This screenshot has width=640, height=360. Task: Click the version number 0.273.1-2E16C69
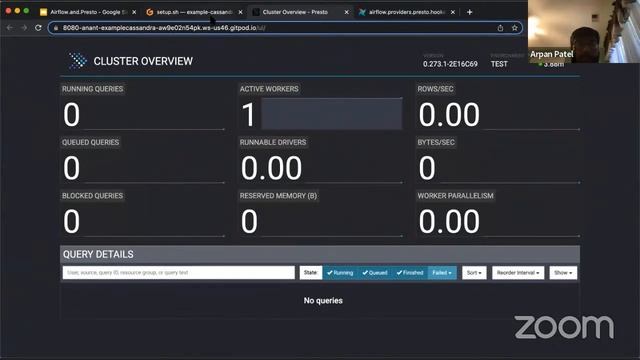coord(450,64)
